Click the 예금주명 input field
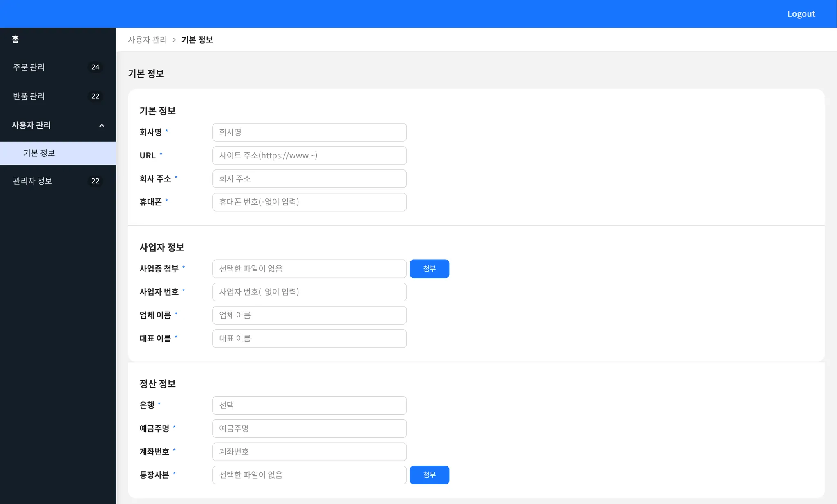 pyautogui.click(x=309, y=428)
